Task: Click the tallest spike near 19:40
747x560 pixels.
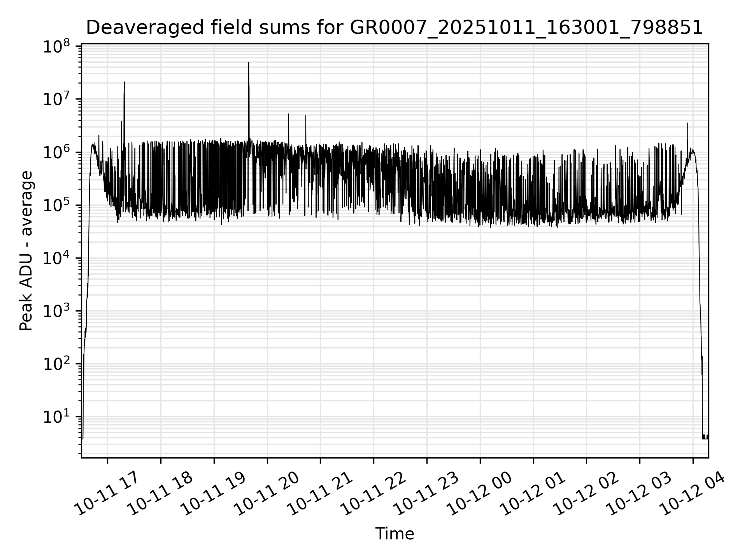Action: 249,63
